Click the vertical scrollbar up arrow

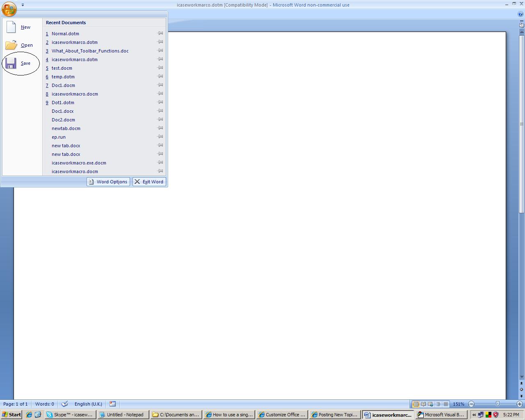(521, 31)
